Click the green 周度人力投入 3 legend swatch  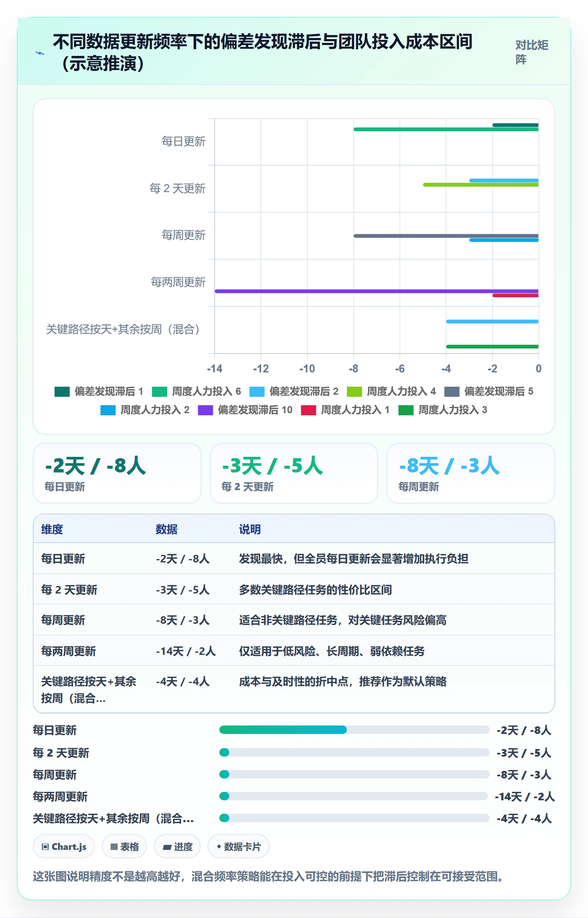(x=406, y=410)
